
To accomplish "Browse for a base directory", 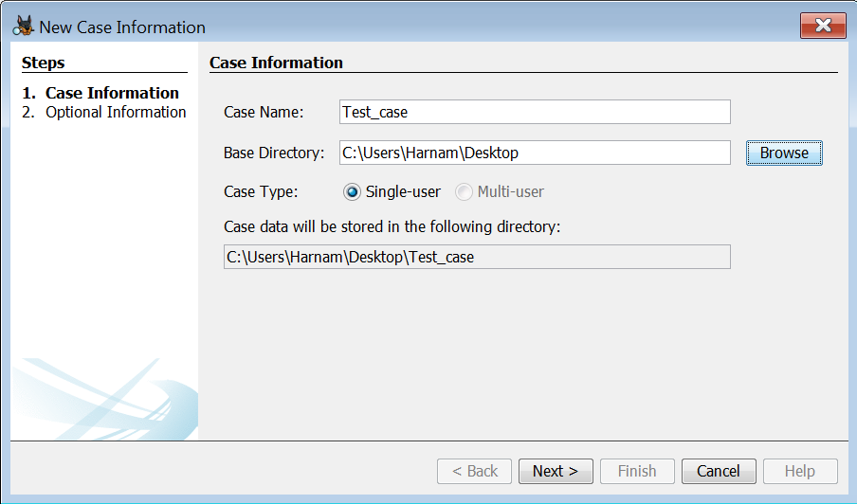I will click(x=784, y=153).
